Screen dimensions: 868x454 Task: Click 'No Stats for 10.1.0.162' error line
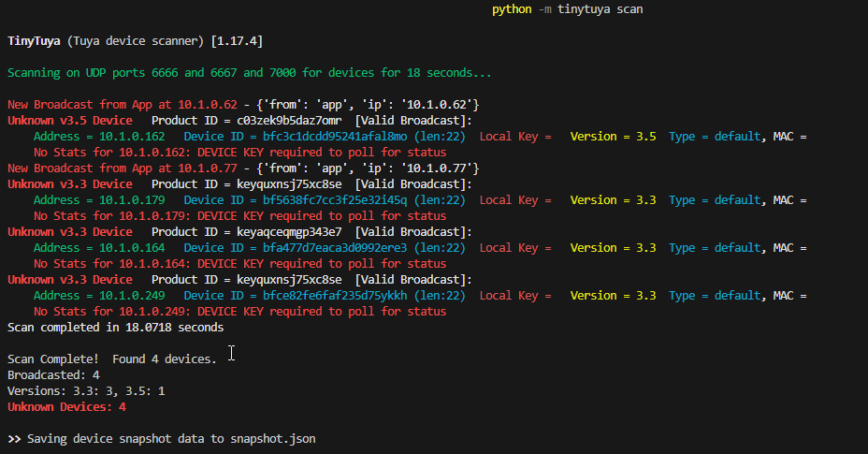pos(239,153)
